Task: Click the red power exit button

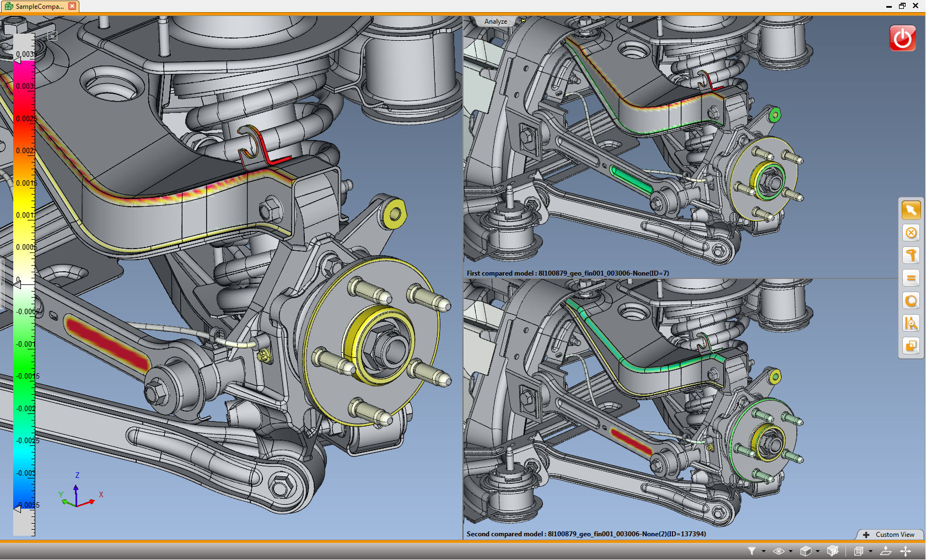Action: (902, 39)
